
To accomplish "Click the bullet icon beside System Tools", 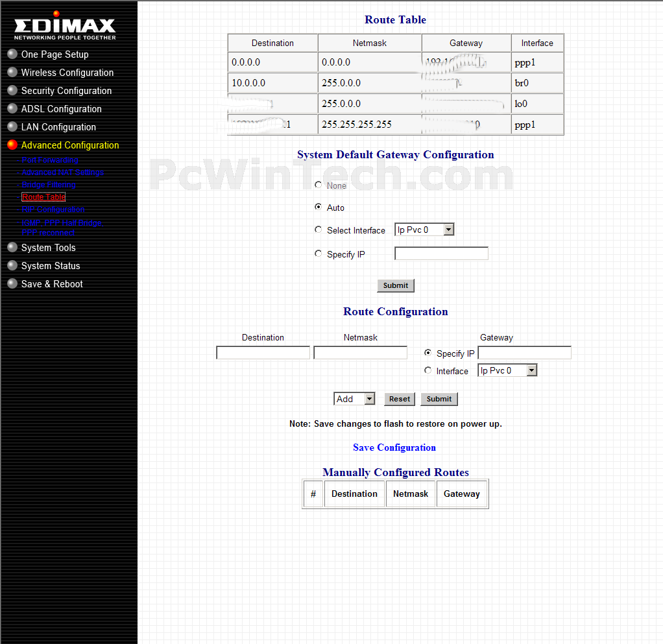I will [12, 247].
